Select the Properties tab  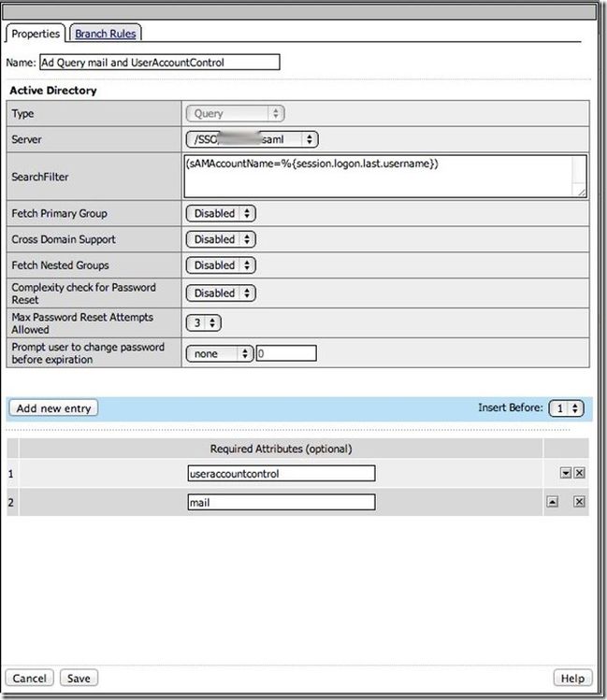[36, 34]
